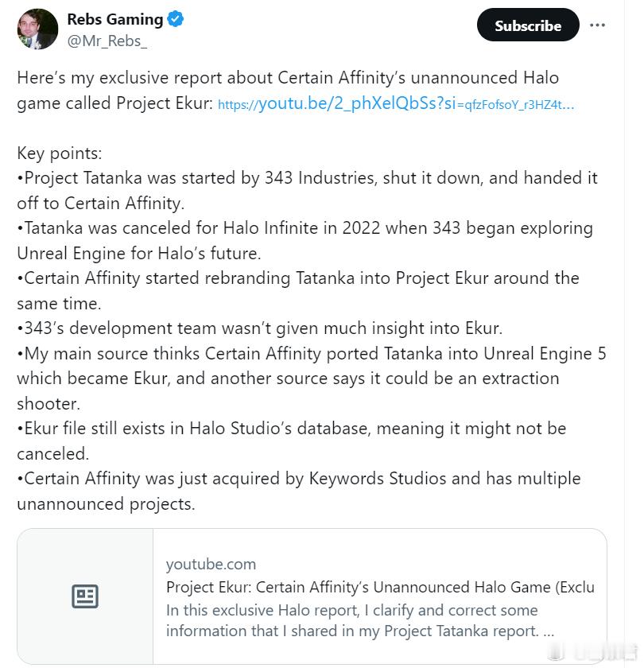
Task: Select the bullet about 343's development team
Action: pyautogui.click(x=260, y=328)
